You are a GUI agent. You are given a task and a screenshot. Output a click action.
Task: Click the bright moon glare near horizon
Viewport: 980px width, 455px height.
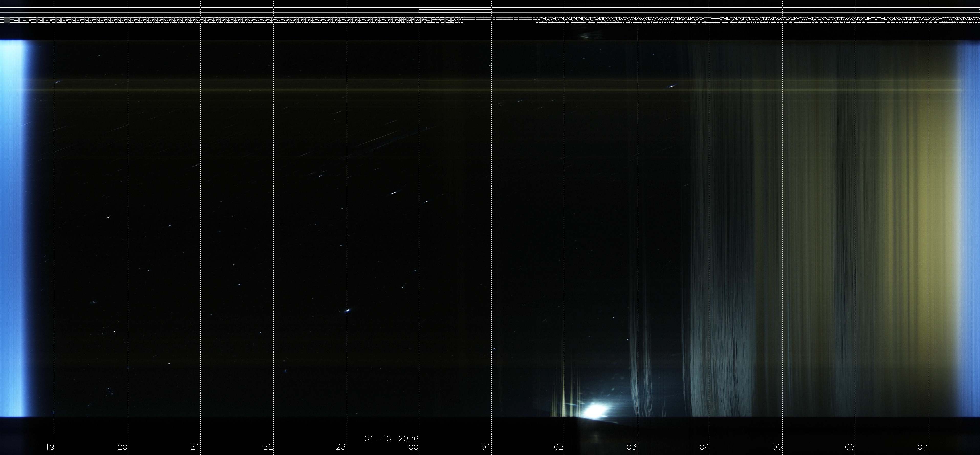tap(595, 411)
